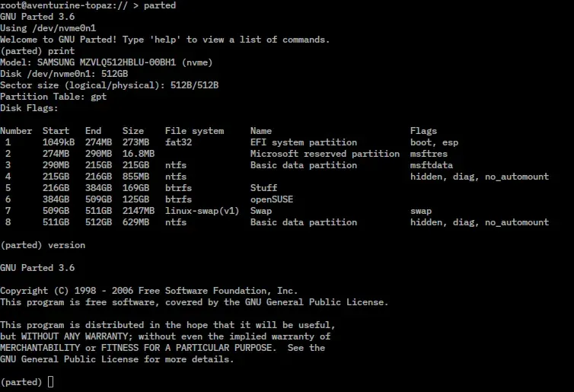Click the 'Name' column header

pos(261,131)
